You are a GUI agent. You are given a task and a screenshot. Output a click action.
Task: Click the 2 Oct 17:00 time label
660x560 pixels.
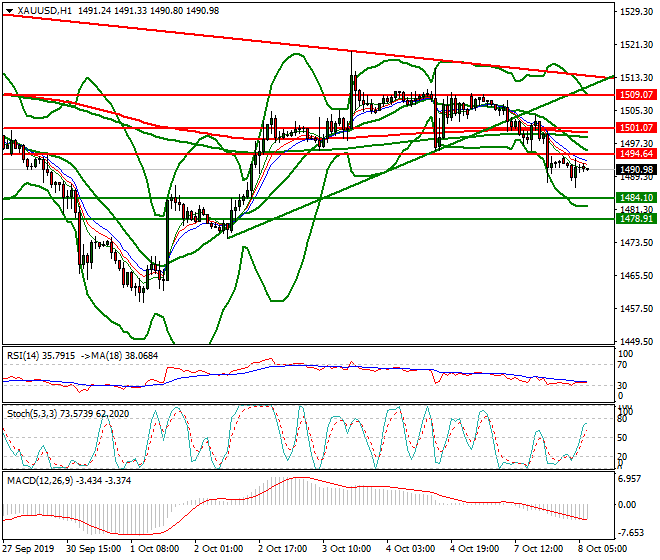click(x=282, y=549)
